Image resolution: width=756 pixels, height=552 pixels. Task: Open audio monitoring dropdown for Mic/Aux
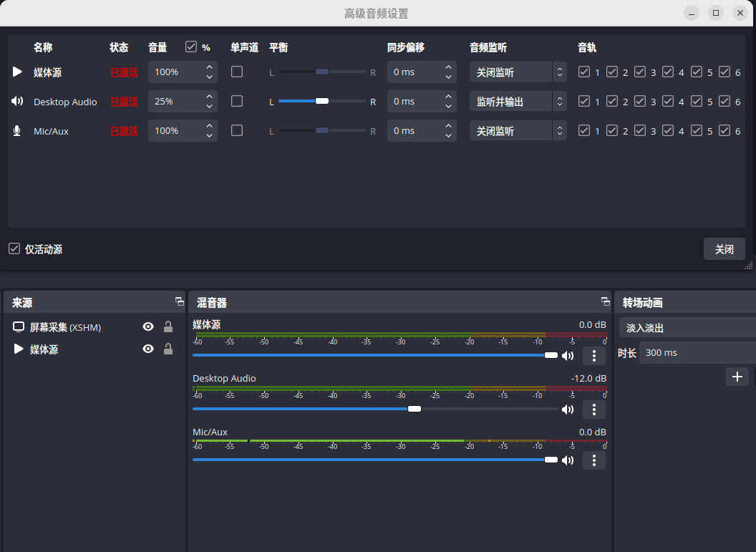(x=518, y=130)
